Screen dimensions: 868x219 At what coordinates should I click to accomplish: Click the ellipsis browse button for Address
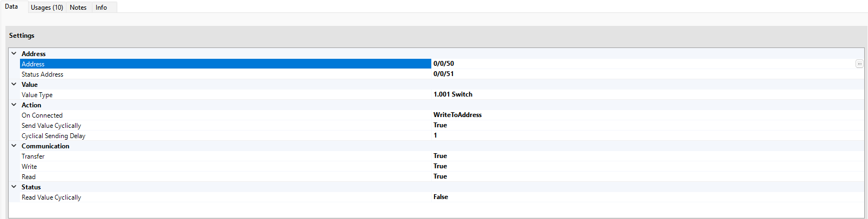(x=859, y=64)
